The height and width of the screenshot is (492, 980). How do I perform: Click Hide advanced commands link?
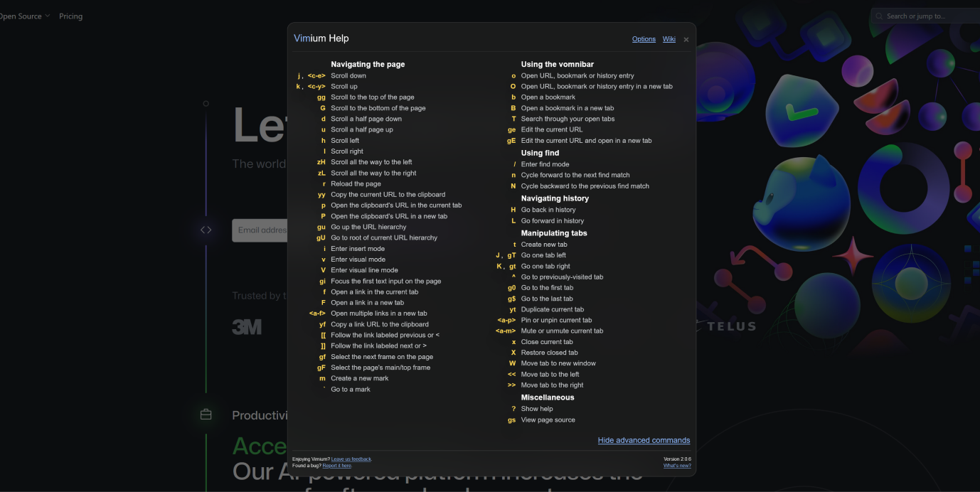coord(644,440)
